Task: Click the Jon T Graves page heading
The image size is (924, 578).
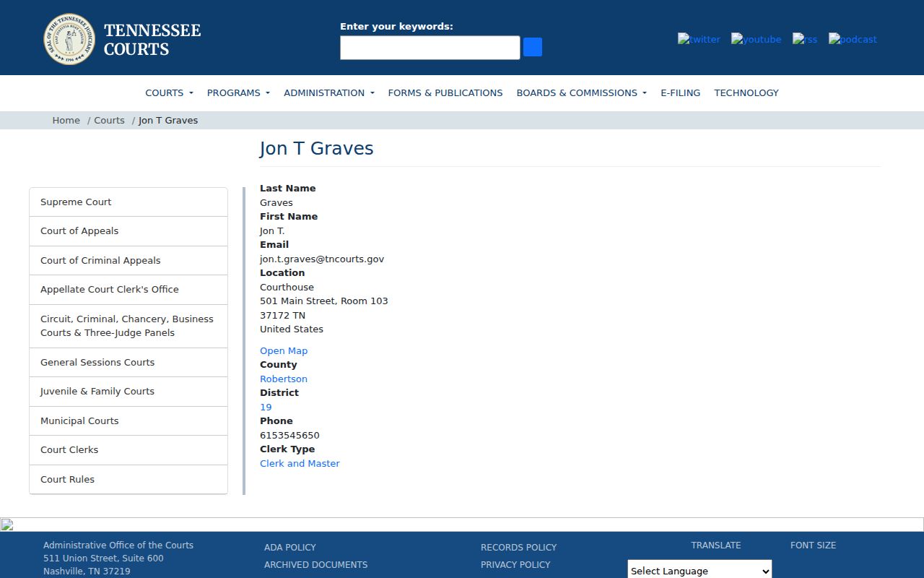Action: 317,148
